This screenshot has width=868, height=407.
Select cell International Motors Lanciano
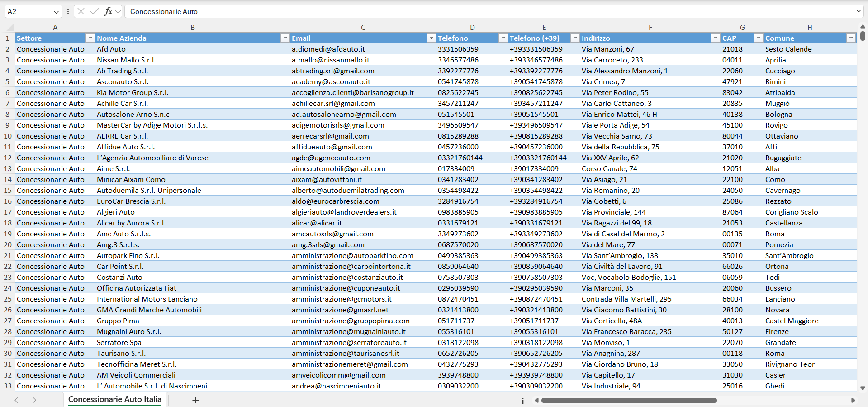coord(193,299)
